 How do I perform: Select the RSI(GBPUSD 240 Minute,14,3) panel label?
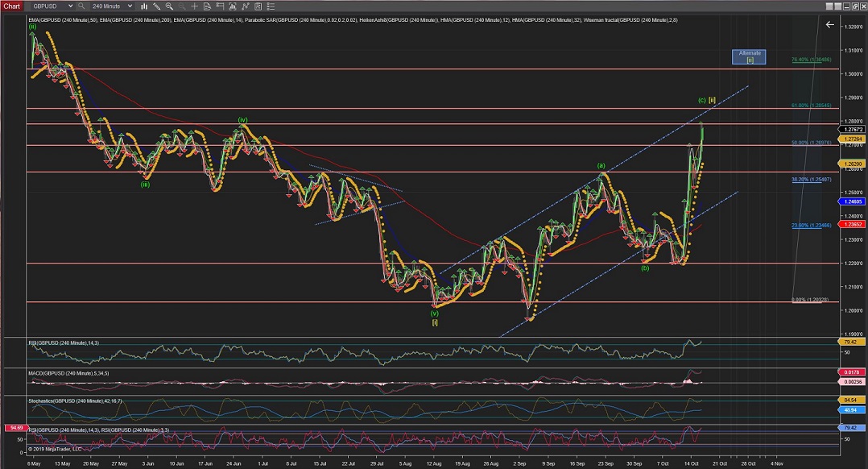tap(64, 343)
